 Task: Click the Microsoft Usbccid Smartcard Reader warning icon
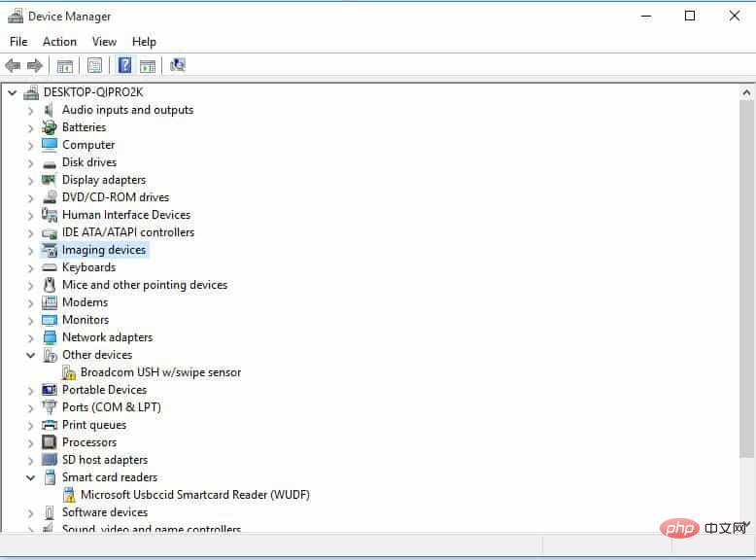coord(69,495)
